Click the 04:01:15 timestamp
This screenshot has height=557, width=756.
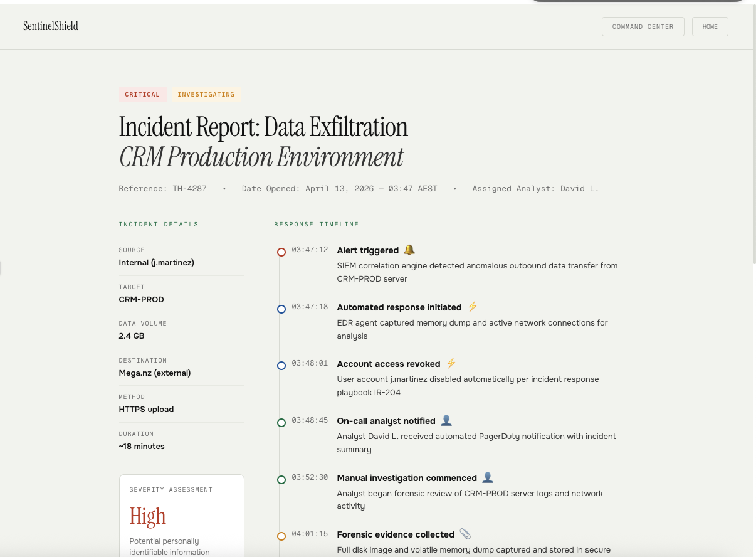tap(310, 534)
